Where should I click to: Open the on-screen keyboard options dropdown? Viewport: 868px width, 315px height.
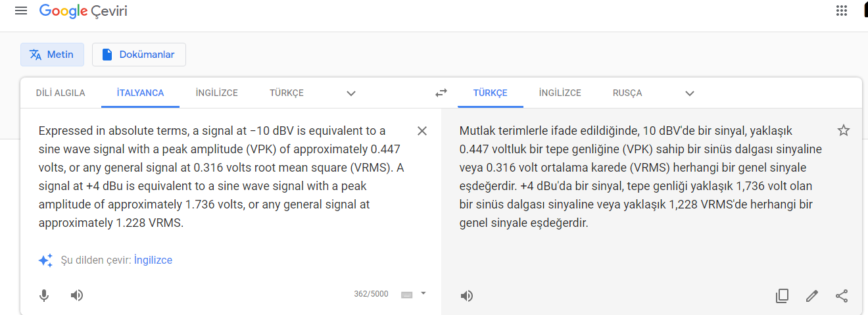click(423, 293)
